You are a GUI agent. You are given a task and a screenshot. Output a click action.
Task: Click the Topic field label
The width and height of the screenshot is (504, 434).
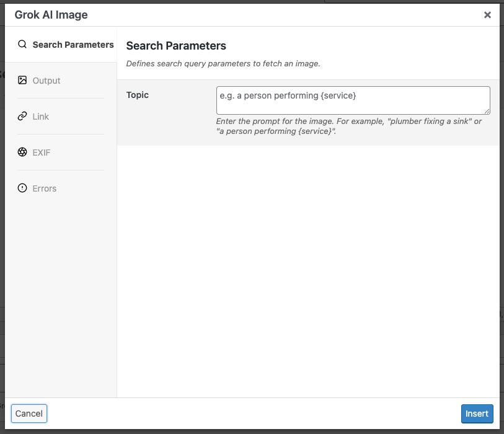point(137,95)
